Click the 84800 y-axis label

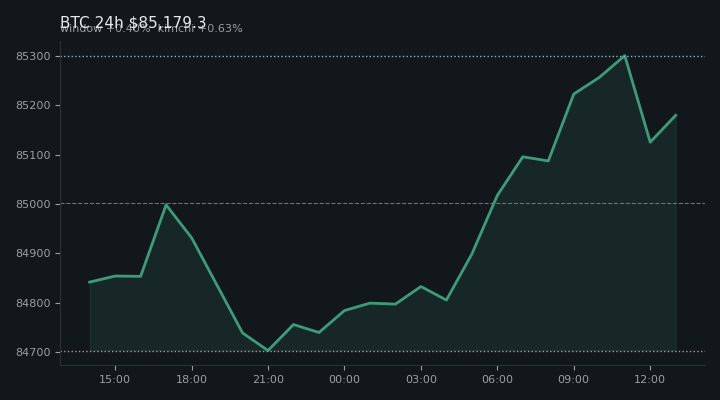tap(33, 303)
